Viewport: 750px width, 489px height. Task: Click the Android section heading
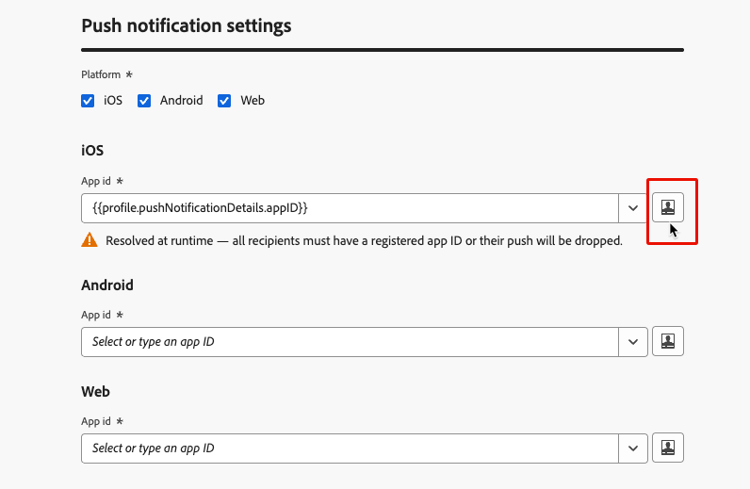click(x=107, y=285)
